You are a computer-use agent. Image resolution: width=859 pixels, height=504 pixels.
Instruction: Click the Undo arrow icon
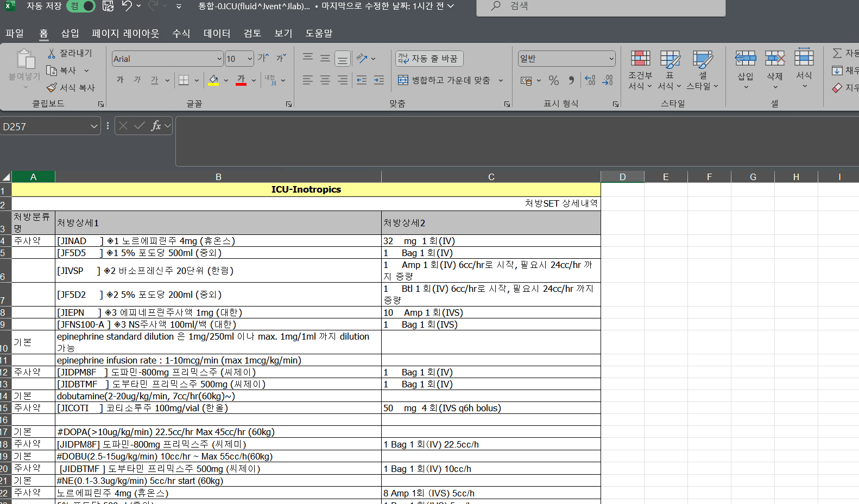coord(127,6)
